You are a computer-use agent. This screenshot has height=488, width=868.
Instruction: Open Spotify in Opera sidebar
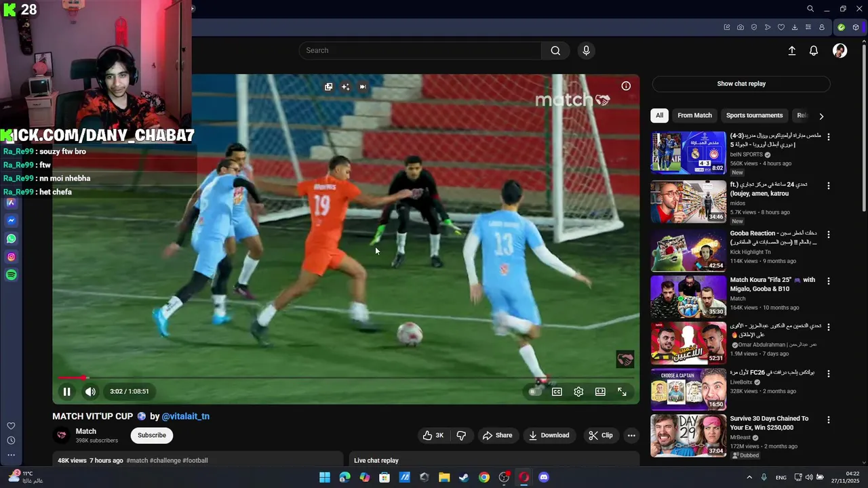[11, 275]
